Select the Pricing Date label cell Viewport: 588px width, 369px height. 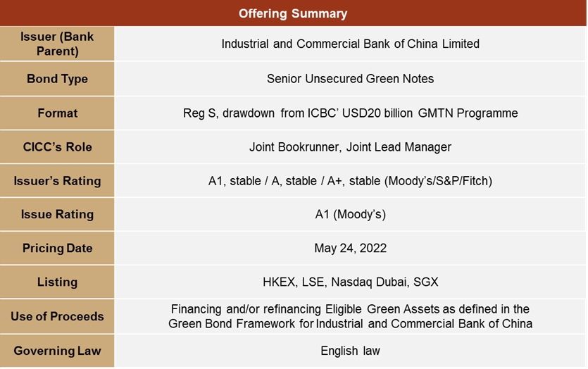(x=57, y=248)
